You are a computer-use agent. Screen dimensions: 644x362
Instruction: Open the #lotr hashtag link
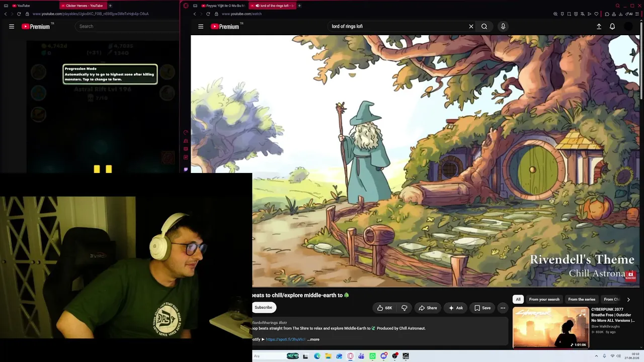point(282,323)
